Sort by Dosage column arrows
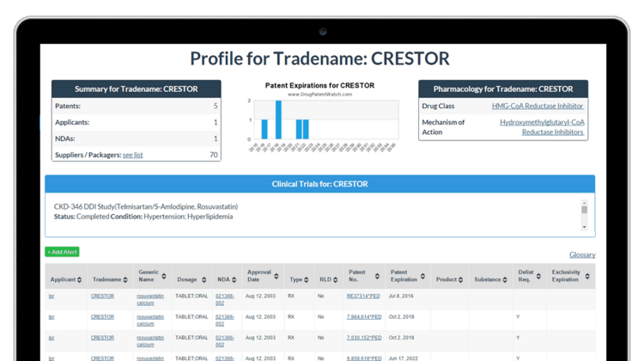644x361 pixels. pos(204,279)
